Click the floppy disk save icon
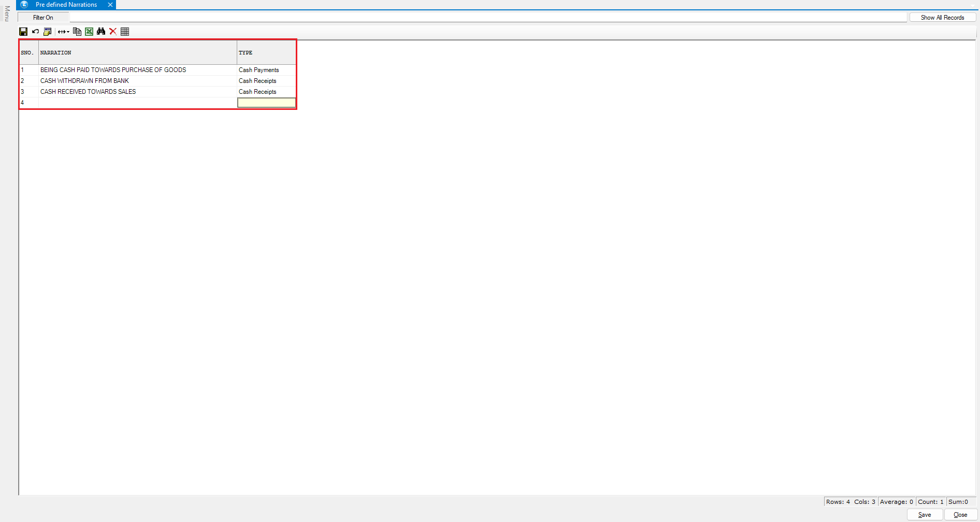This screenshot has width=980, height=522. coord(23,32)
